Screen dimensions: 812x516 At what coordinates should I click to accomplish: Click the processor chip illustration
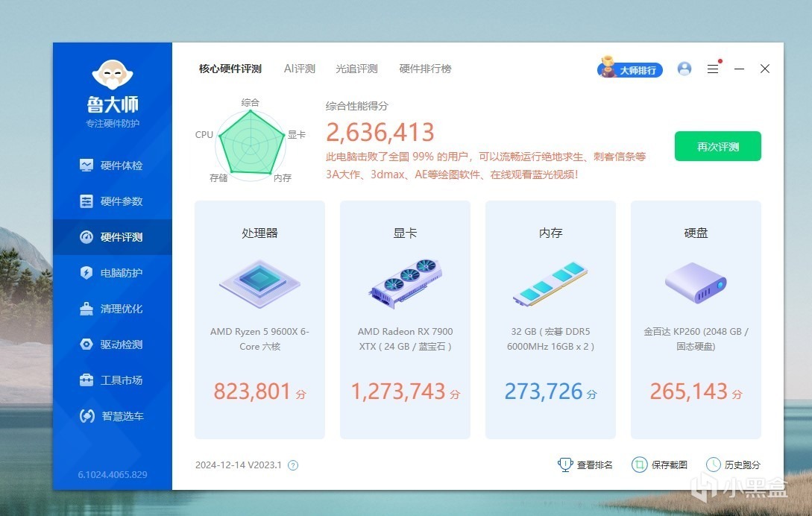point(259,284)
